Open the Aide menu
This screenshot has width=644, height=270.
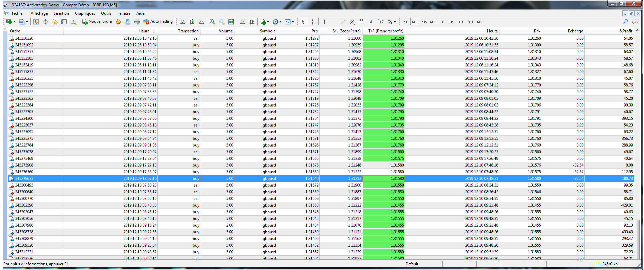coord(140,13)
